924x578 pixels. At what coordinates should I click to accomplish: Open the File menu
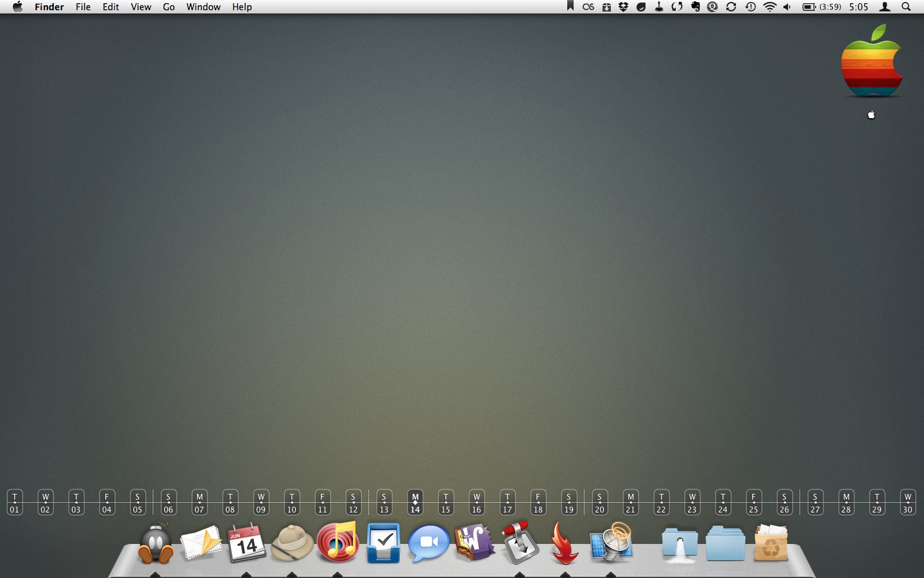(83, 7)
